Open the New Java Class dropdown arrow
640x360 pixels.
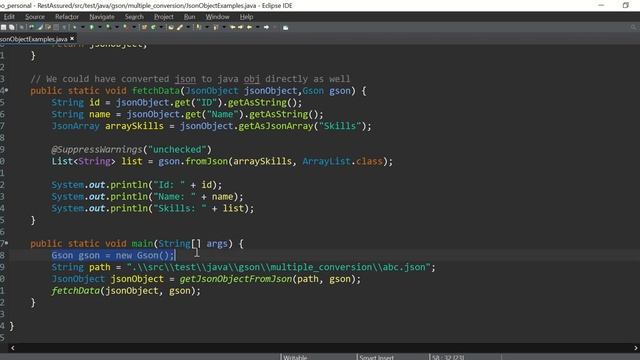pyautogui.click(x=161, y=27)
